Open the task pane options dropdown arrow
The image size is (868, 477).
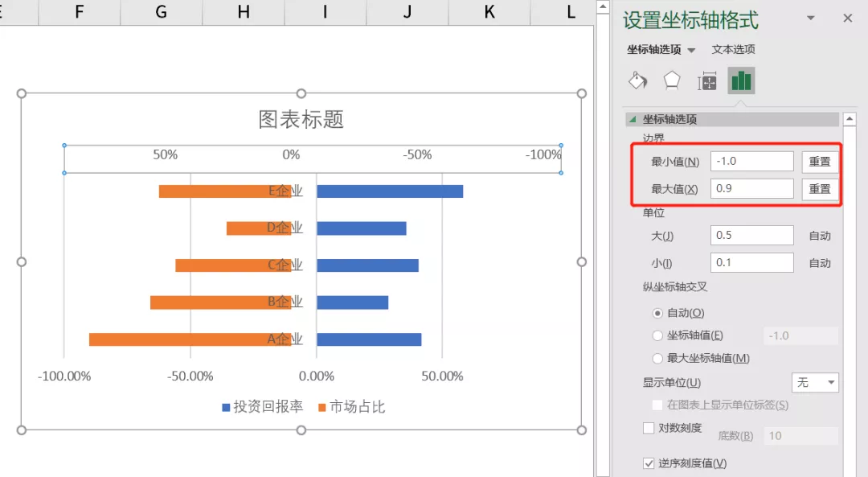point(810,19)
